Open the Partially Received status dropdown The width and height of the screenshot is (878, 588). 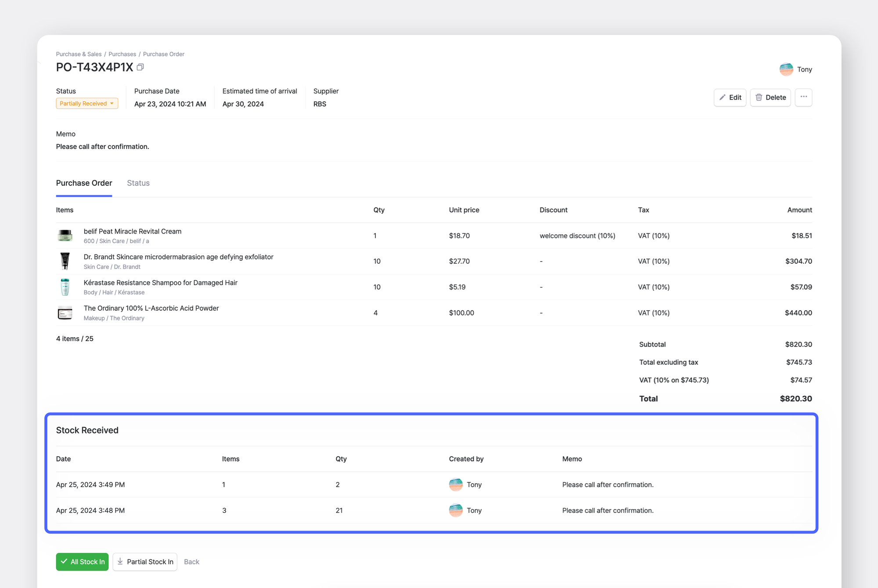87,103
